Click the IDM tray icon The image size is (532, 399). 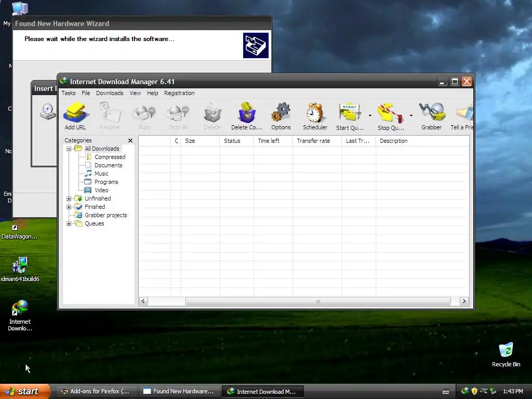465,391
